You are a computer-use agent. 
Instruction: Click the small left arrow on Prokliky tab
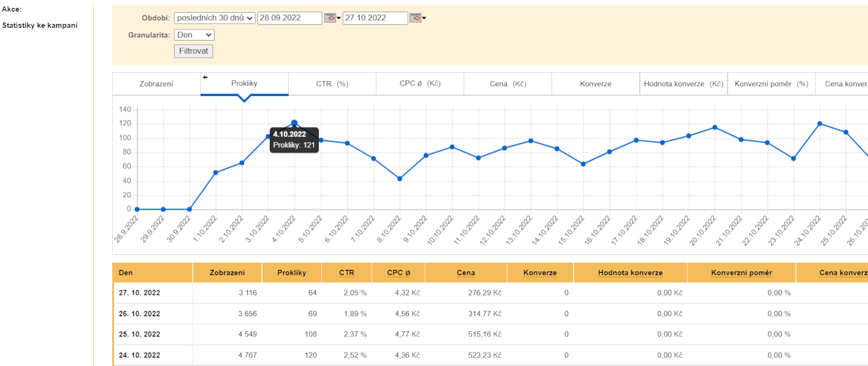click(205, 77)
